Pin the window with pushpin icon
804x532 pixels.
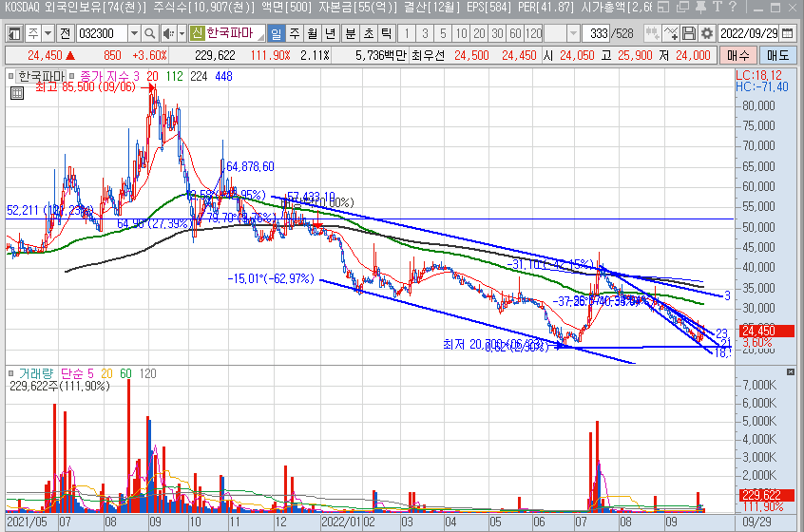click(x=700, y=8)
